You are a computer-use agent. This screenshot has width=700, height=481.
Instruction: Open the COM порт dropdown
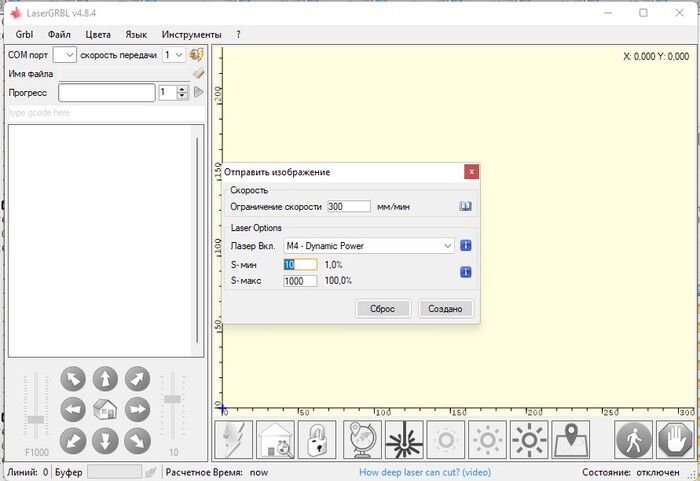point(65,54)
